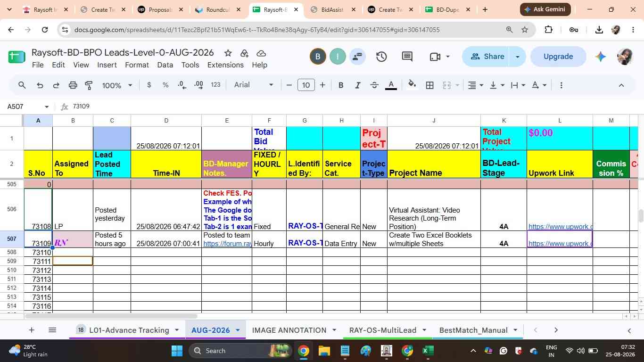Open the fill color bucket picker
Screen dimensions: 644x362
412,85
